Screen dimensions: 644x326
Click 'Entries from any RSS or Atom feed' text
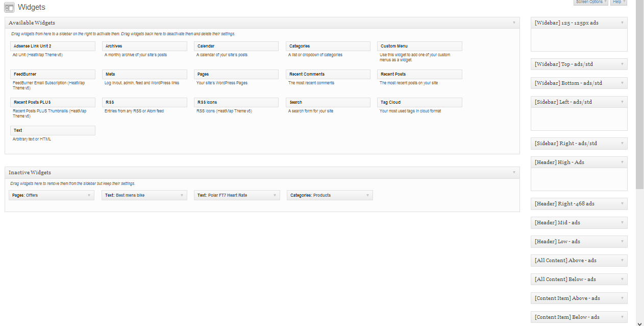[x=134, y=111]
